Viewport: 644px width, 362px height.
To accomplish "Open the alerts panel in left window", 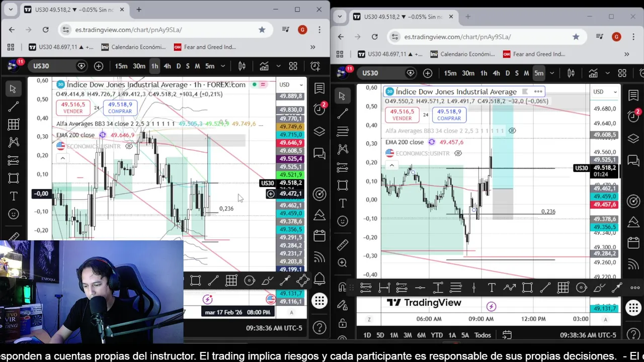I will pos(319,109).
